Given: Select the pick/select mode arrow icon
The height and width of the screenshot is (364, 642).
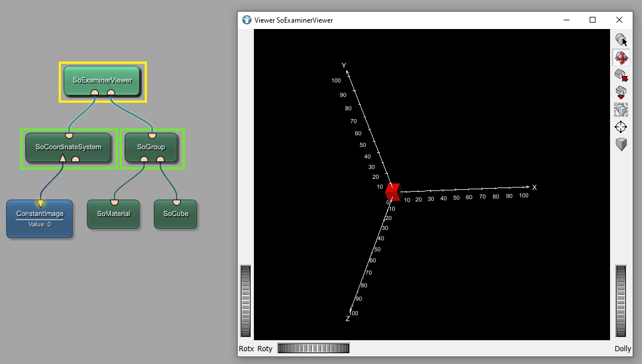Looking at the screenshot, I should tap(621, 40).
